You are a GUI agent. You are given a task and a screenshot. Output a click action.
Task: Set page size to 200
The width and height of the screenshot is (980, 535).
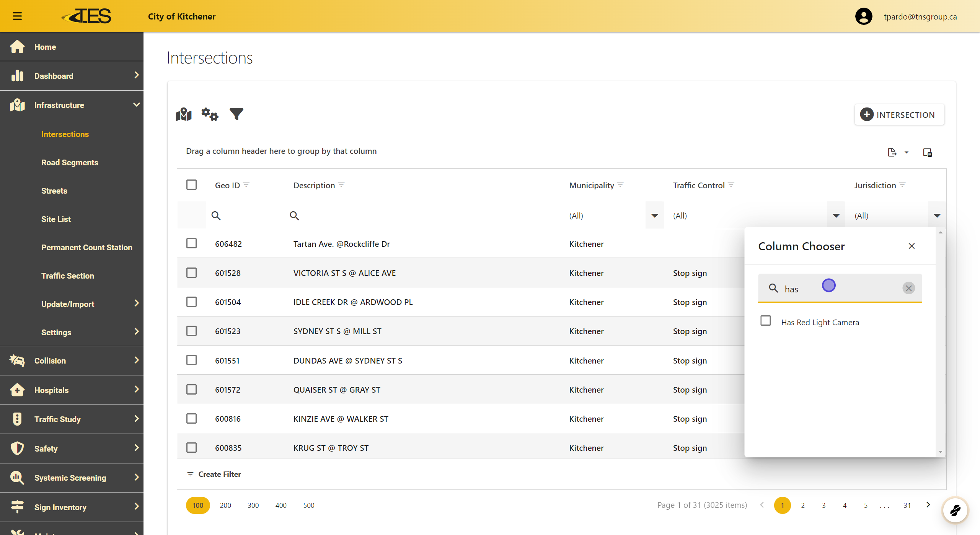[x=225, y=505]
